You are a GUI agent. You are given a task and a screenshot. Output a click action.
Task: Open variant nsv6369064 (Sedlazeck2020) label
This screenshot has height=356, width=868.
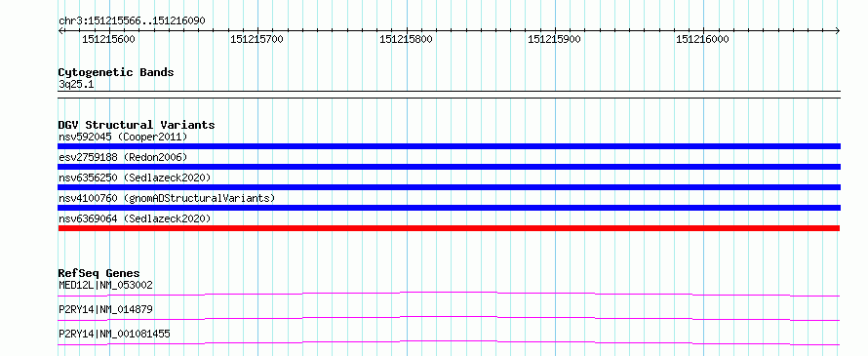[135, 218]
